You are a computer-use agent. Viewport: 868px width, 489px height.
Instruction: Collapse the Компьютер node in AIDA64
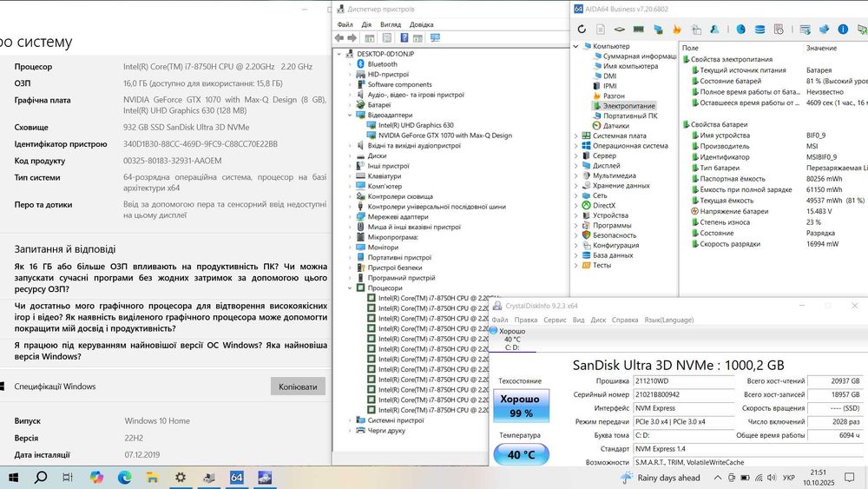(575, 46)
